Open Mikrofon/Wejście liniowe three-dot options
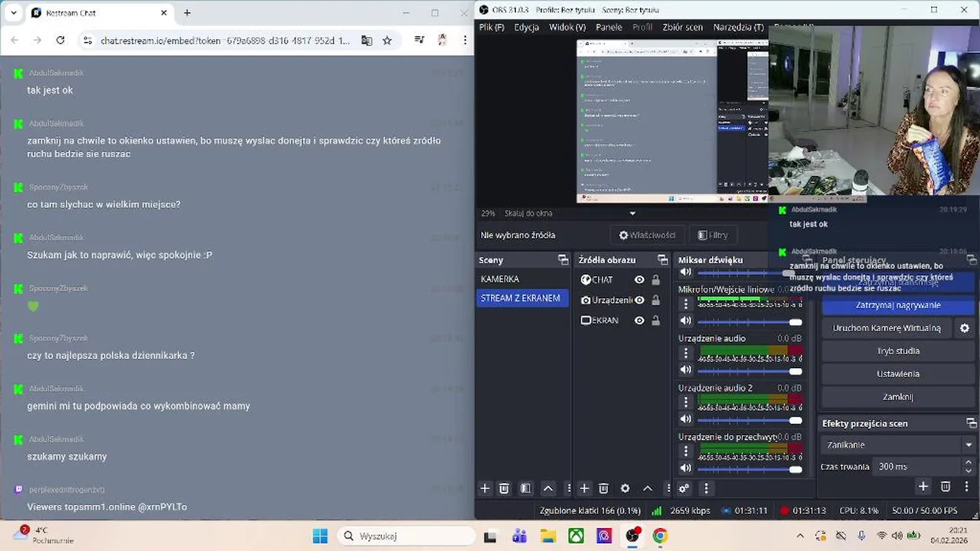Viewport: 980px width, 551px height. coord(686,304)
